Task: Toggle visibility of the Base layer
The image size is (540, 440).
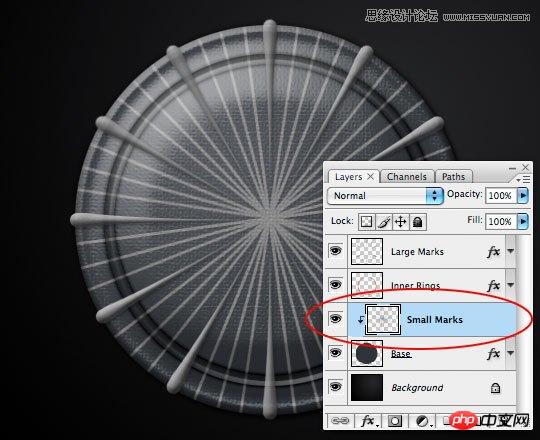Action: click(x=335, y=353)
